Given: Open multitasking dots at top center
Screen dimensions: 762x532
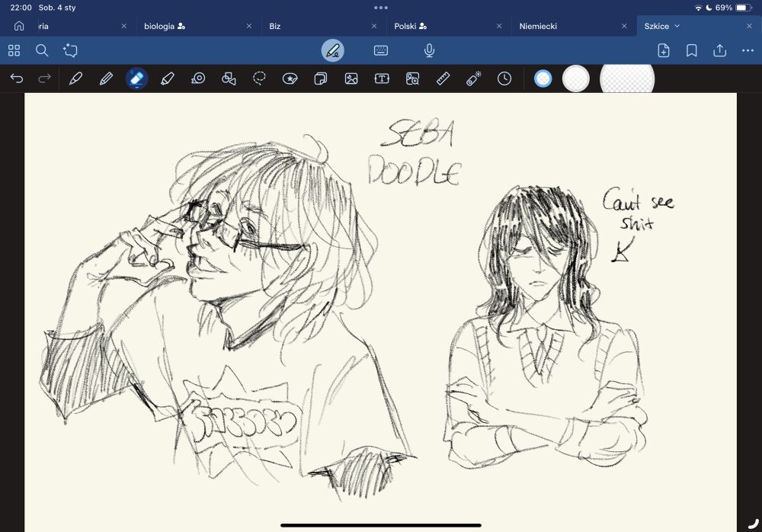Looking at the screenshot, I should [x=381, y=8].
